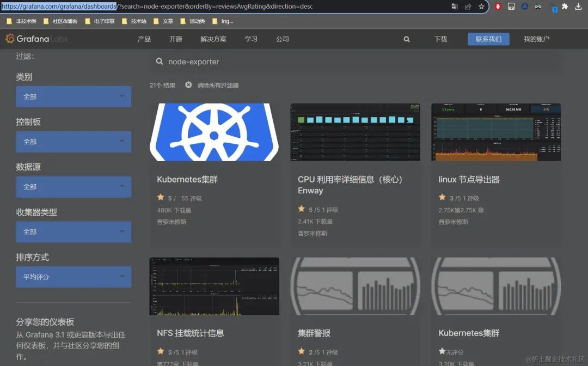Viewport: 588px width, 366px height.
Task: Clear all filters using the X icon
Action: [x=188, y=85]
